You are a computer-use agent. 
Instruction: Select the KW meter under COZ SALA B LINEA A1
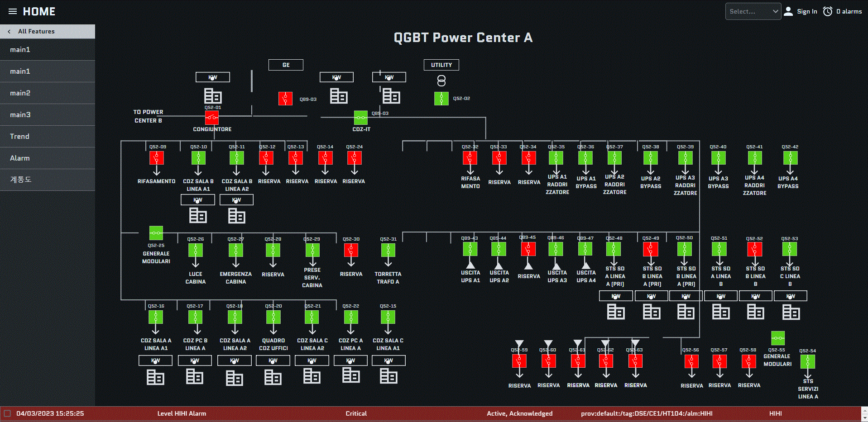(x=197, y=199)
